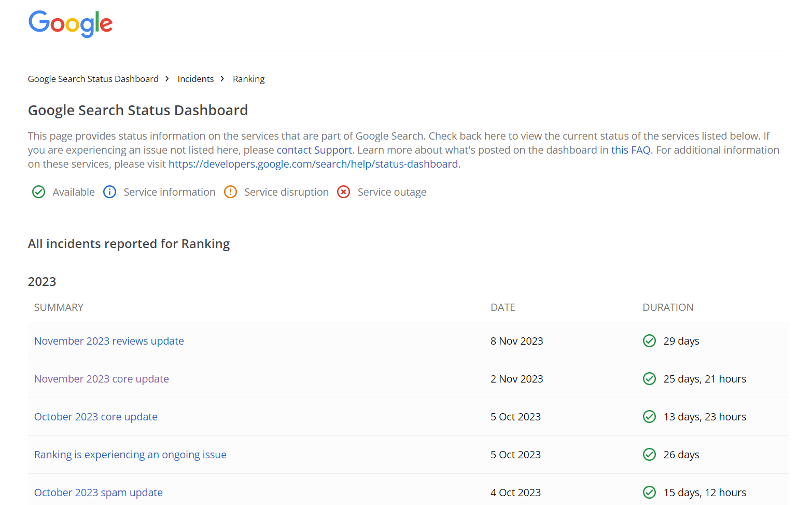
Task: Click the '26 days' duration text
Action: pyautogui.click(x=681, y=455)
